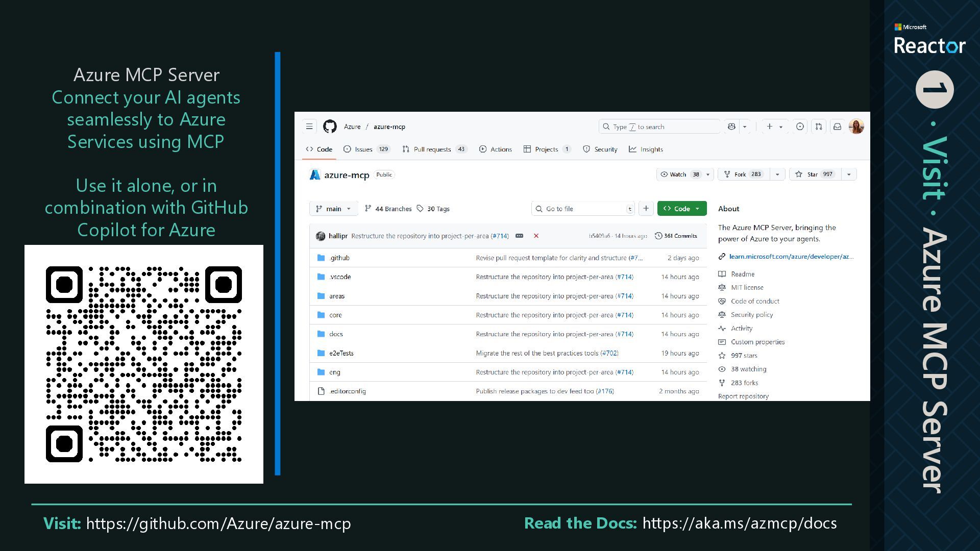Switch to the Projects tab
The image size is (980, 551).
[547, 149]
